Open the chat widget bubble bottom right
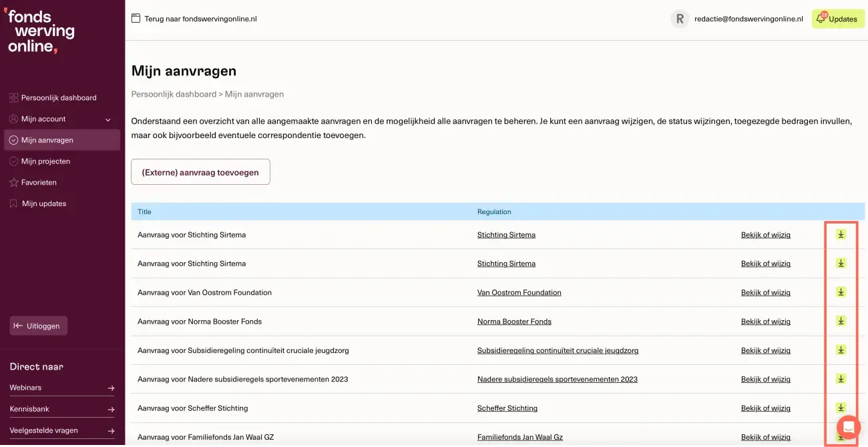 848,428
